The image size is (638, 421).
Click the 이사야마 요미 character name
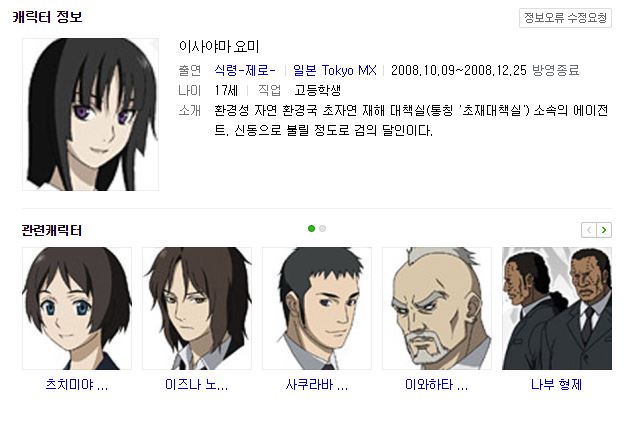(x=219, y=46)
